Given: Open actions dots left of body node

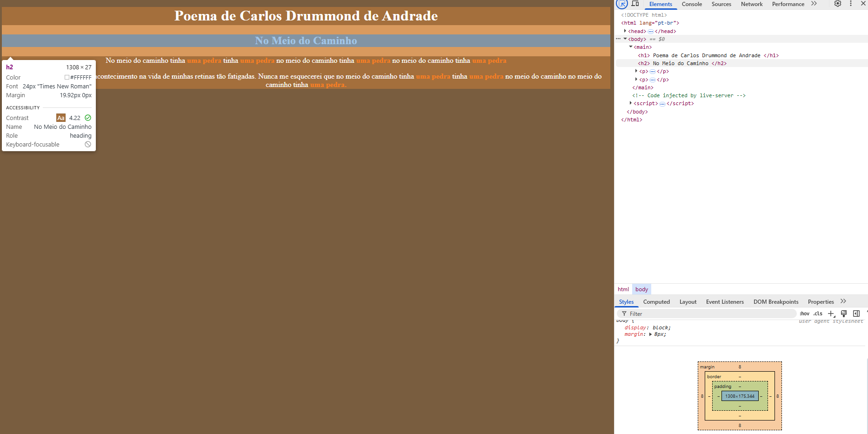Looking at the screenshot, I should click(x=618, y=39).
